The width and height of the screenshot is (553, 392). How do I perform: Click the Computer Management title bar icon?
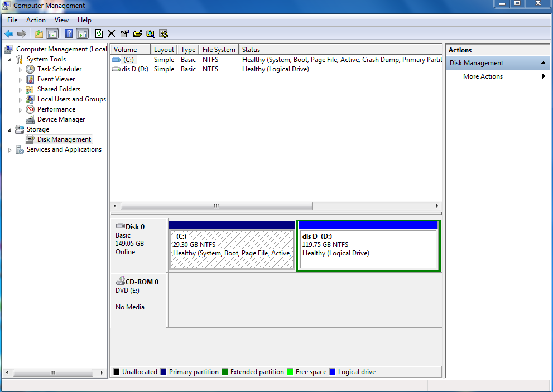(6, 5)
